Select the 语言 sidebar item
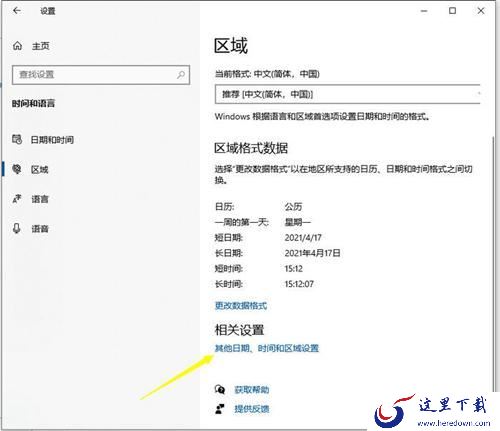500x431 pixels. (40, 199)
